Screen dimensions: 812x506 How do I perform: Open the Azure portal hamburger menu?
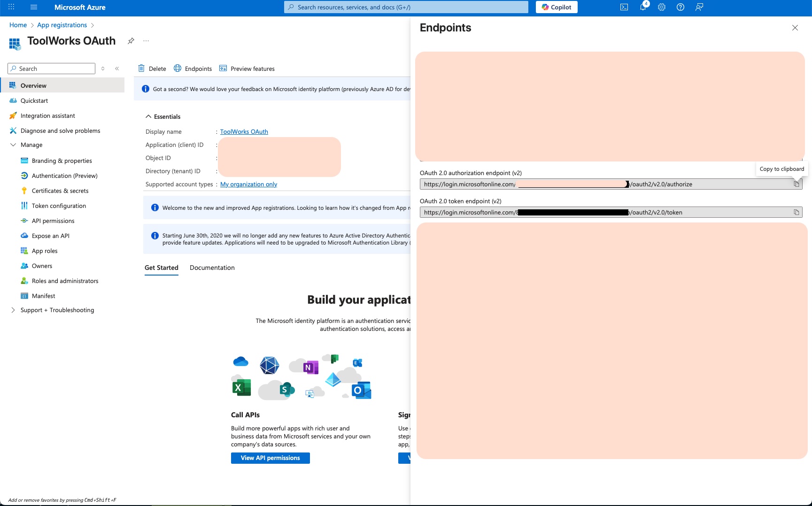click(x=33, y=7)
